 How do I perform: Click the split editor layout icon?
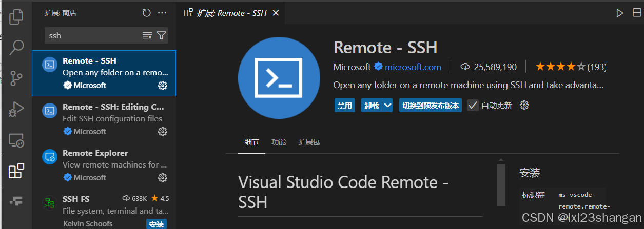637,13
